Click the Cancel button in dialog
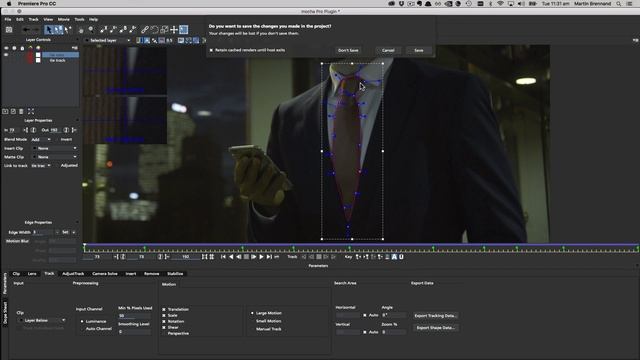Screen dimensions: 640x360 coord(388,50)
